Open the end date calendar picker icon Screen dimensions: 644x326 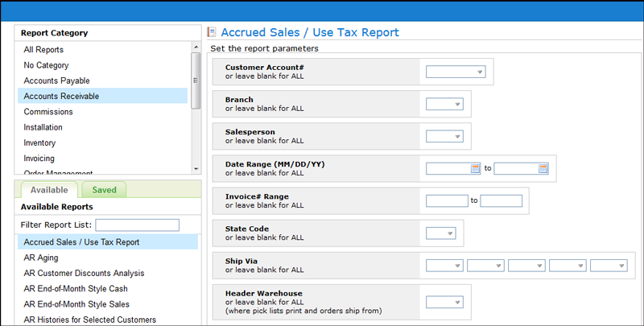[x=543, y=168]
